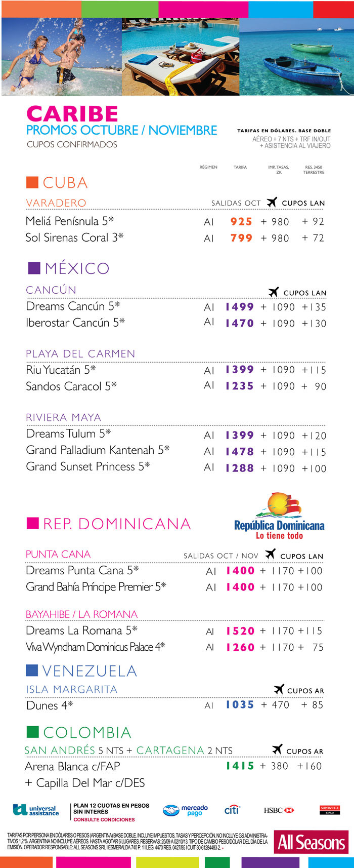Viewport: 354px width, 868px height.
Task: Click the blue boats photo
Action: [296, 57]
